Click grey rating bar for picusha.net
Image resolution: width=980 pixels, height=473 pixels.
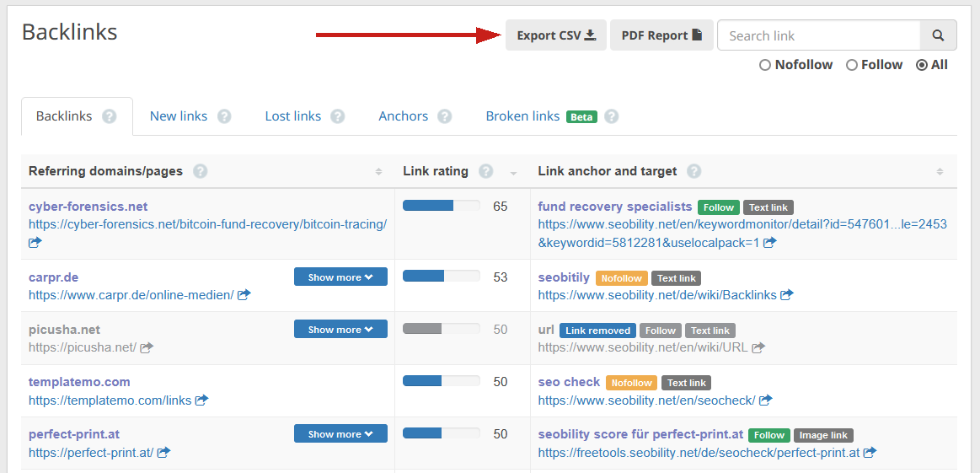(442, 329)
